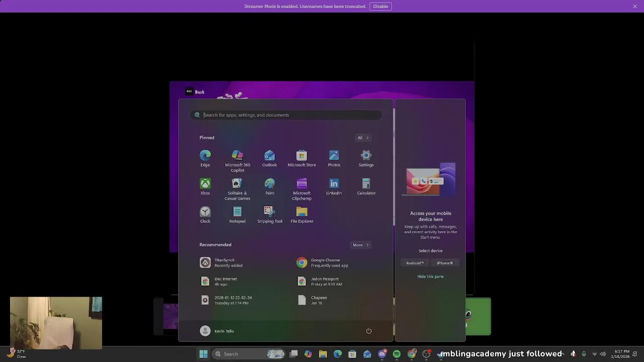Open Microsoft Clipchamp

click(x=302, y=189)
